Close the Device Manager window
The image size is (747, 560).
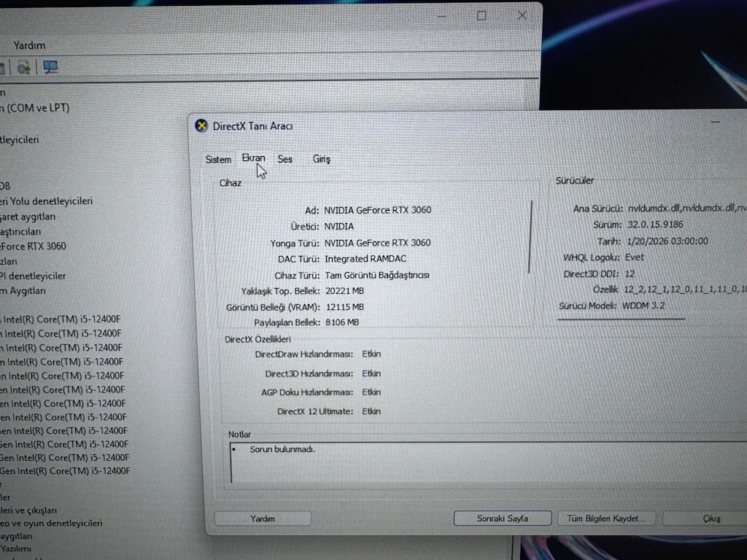click(x=522, y=15)
